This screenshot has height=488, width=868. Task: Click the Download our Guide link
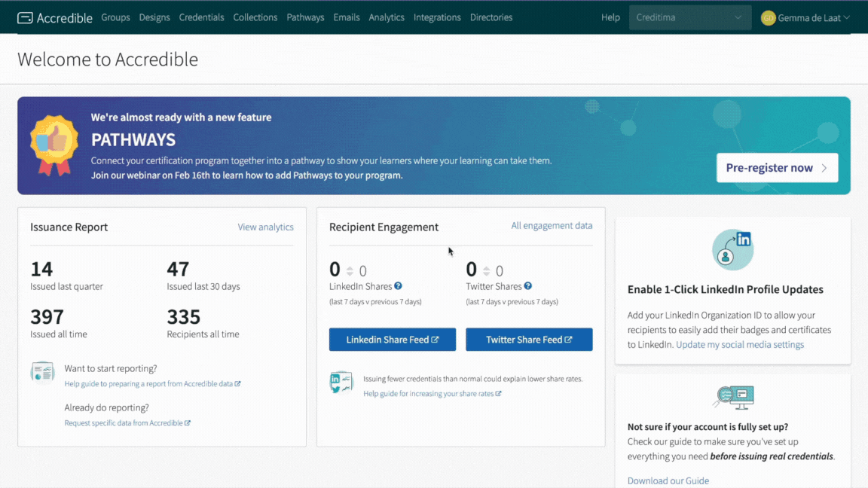point(668,480)
